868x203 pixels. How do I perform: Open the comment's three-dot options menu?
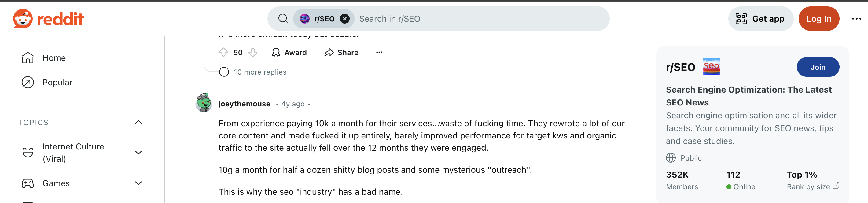pos(379,52)
